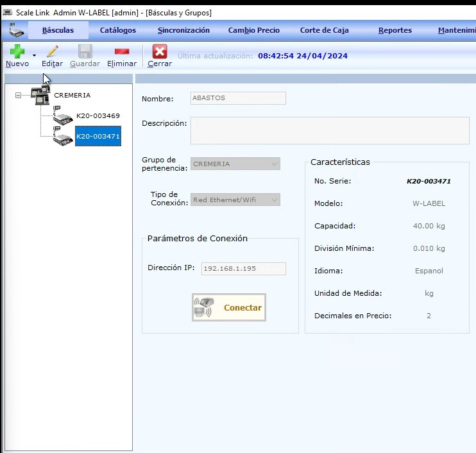Click the Decimales en Precio value 2
The image size is (476, 453).
point(429,316)
